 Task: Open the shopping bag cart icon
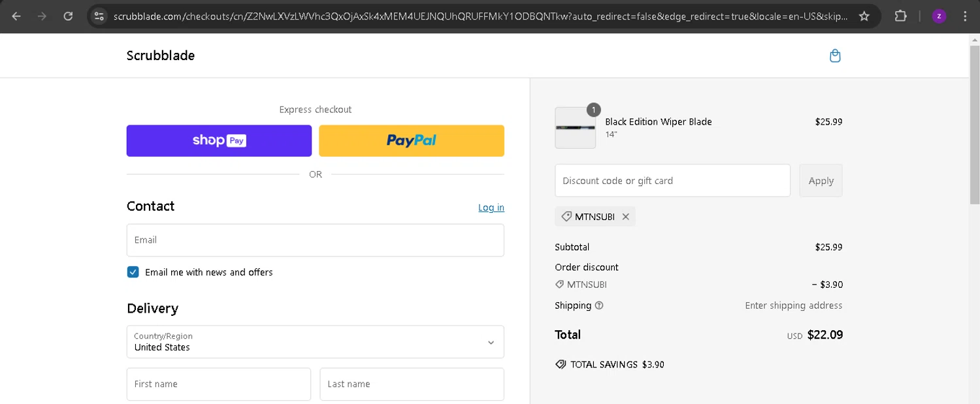point(835,56)
